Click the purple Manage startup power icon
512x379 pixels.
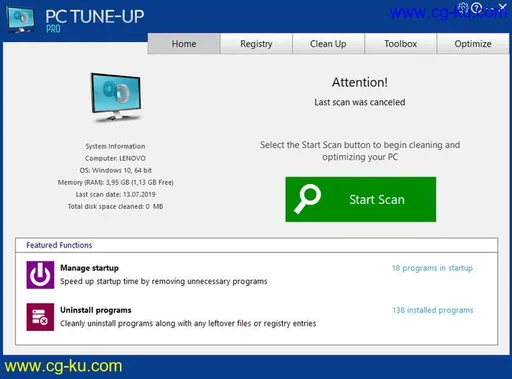[x=40, y=275]
